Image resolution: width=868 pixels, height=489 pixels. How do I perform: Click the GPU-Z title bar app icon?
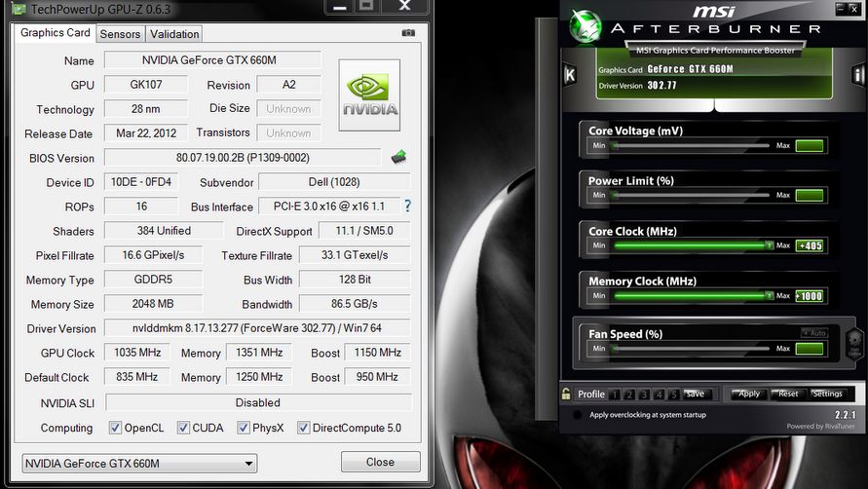(x=19, y=9)
